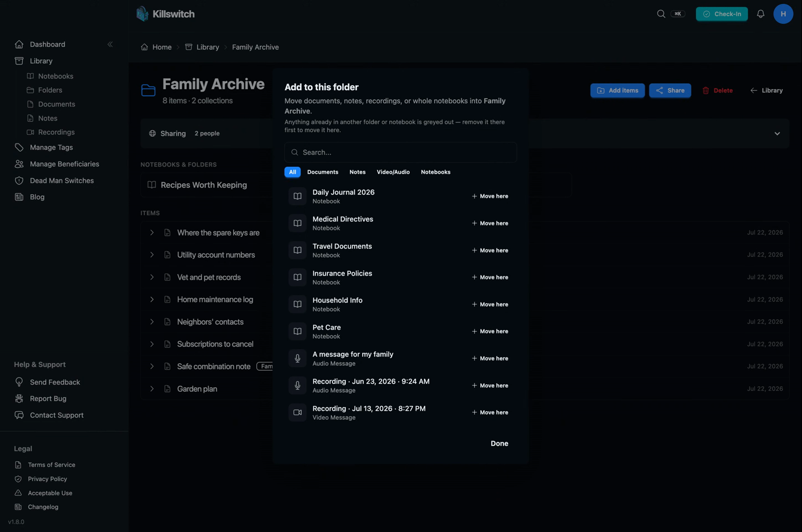
Task: Expand Neighbors' contacts row
Action: coord(152,322)
